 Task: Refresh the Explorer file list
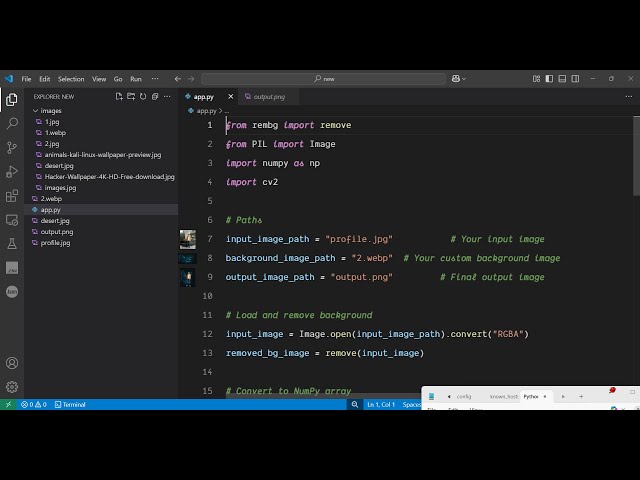pyautogui.click(x=143, y=97)
